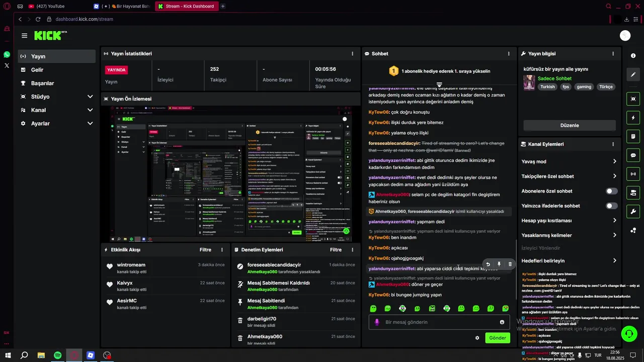Screen dimensions: 644x362
Task: Open chat settings gear next to Gönder
Action: click(477, 338)
